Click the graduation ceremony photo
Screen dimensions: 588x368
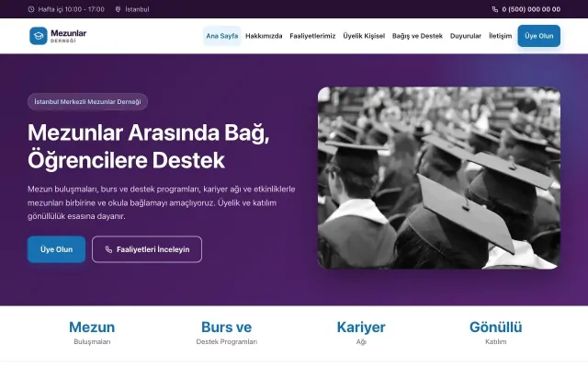tap(439, 178)
